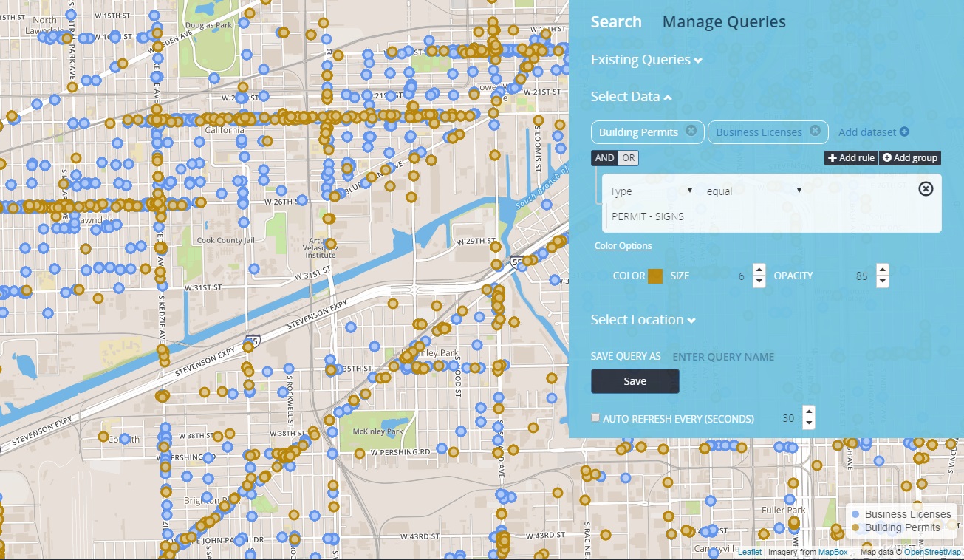Enable auto-refresh checkbox
964x560 pixels.
coord(596,418)
